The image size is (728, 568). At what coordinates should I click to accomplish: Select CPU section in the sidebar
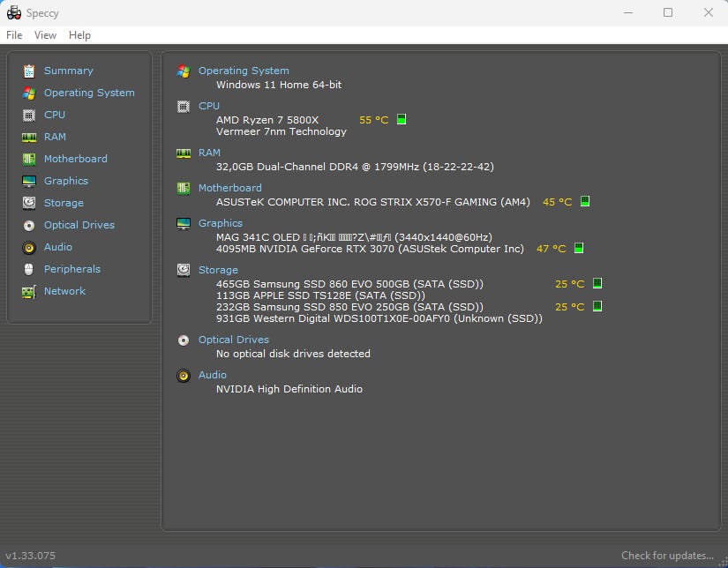click(55, 115)
